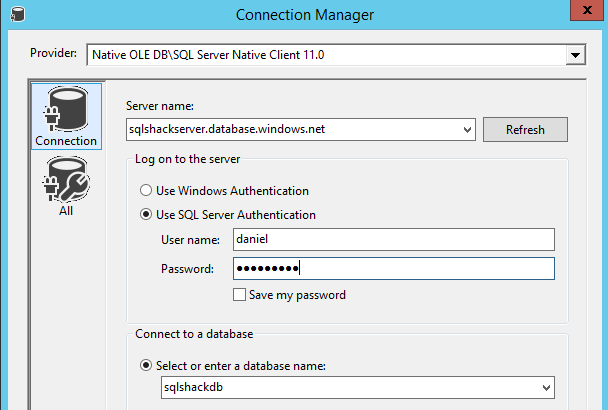Focus the Password field
Viewport: 608px width, 410px height.
pos(392,268)
